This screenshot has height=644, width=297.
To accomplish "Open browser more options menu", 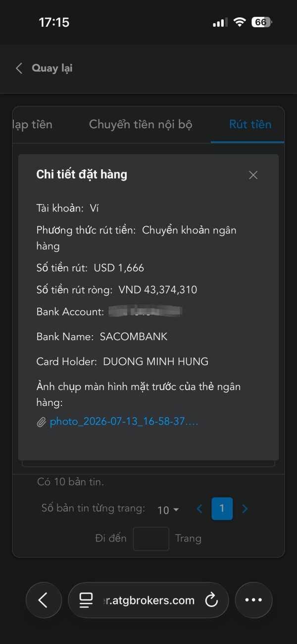I will (253, 600).
